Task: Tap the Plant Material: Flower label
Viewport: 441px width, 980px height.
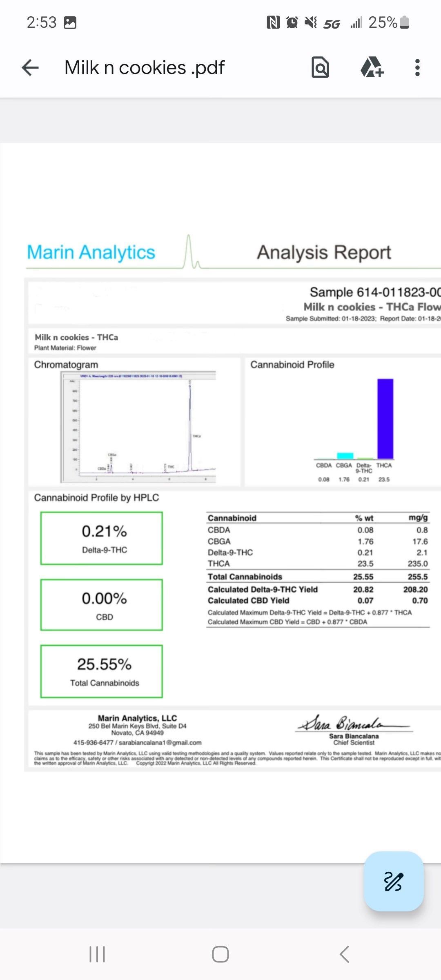Action: click(65, 348)
